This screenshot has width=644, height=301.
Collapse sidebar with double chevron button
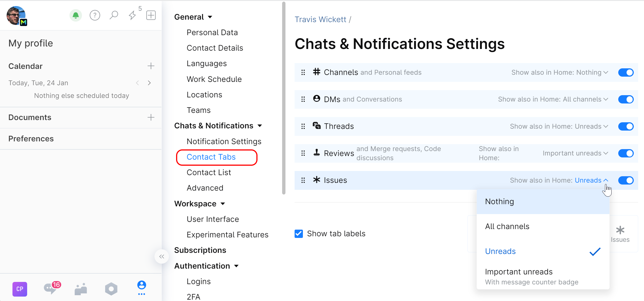162,256
